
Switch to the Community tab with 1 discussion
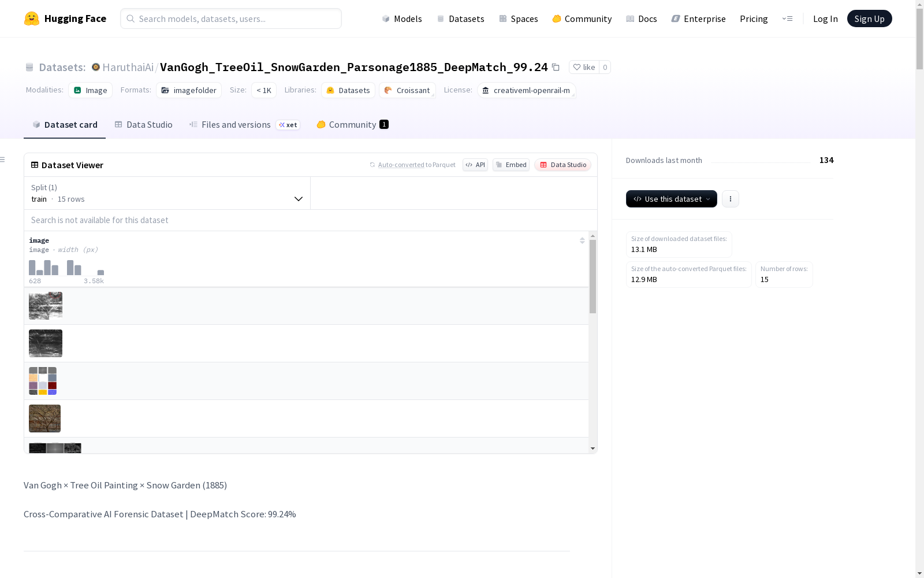[352, 124]
